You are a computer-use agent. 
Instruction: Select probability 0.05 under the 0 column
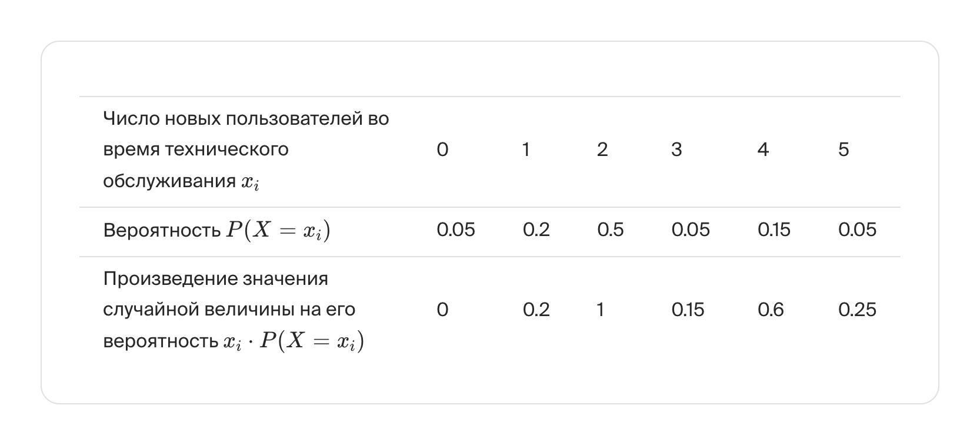(x=455, y=230)
